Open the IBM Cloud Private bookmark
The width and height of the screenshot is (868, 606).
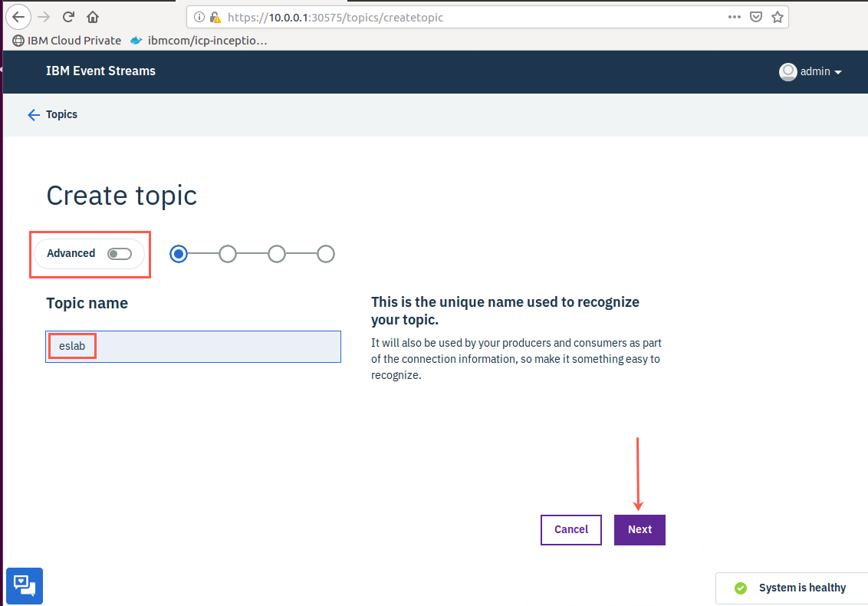click(67, 41)
